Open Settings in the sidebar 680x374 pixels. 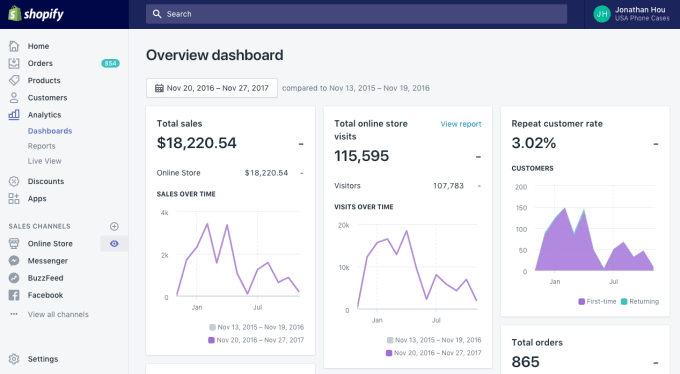click(x=42, y=359)
